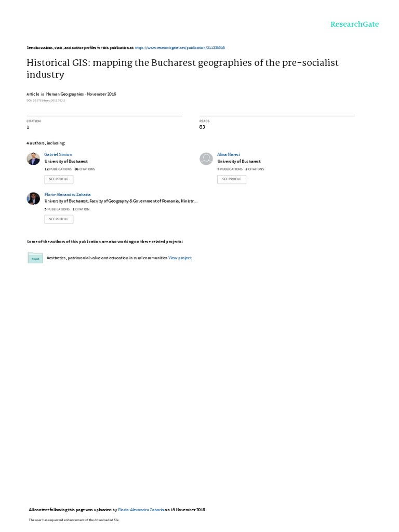Open Gabriel Simion's profile photo
Screen dimensions: 399x532
point(33,158)
